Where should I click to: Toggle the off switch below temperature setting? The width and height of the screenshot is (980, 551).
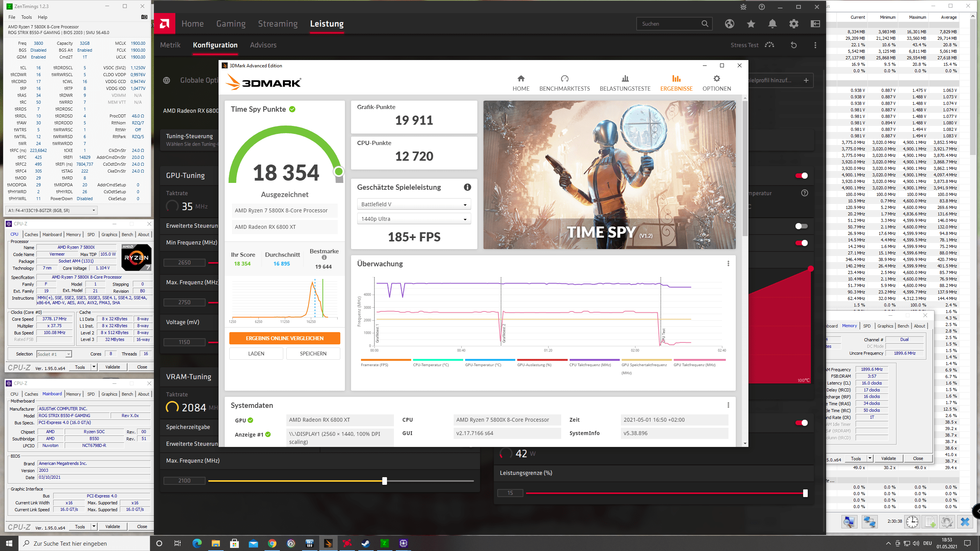click(801, 226)
